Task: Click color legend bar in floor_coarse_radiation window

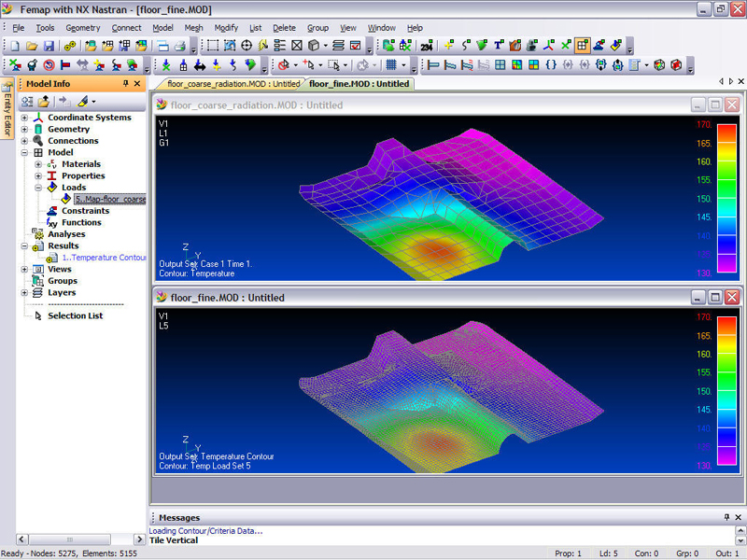Action: click(727, 198)
